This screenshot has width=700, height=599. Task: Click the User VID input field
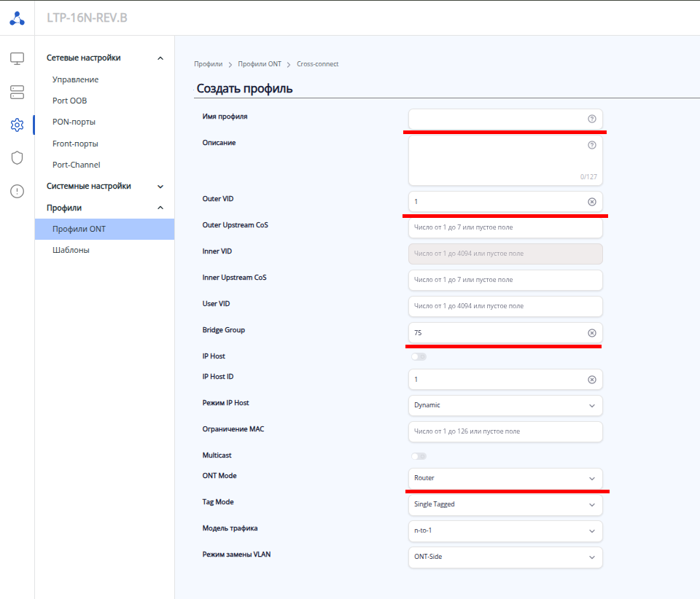[x=505, y=306]
